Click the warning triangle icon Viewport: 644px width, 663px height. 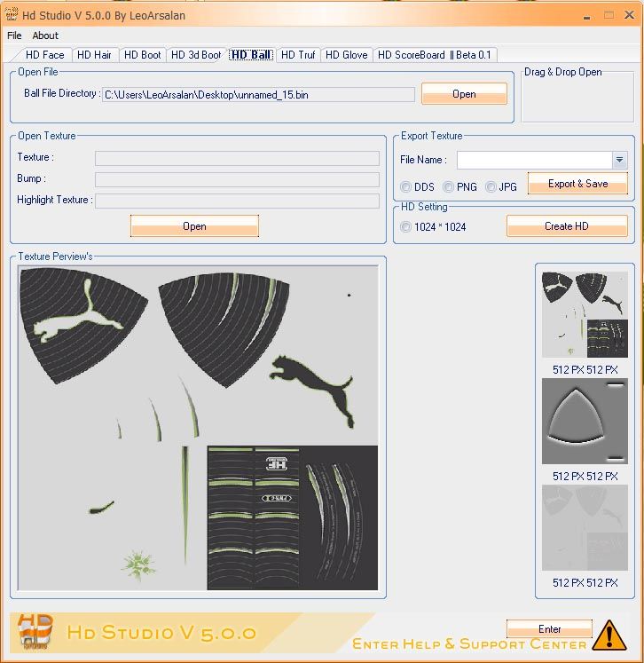coord(609,635)
